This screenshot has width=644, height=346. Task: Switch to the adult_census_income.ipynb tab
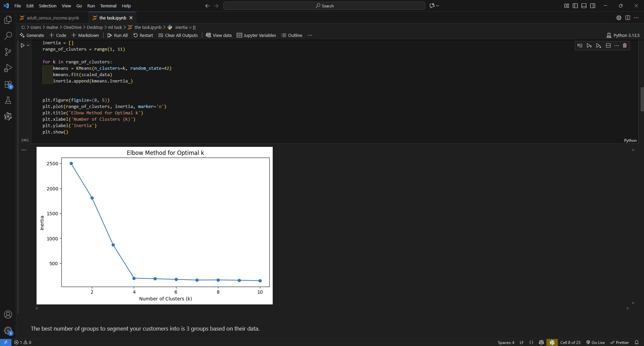click(53, 18)
